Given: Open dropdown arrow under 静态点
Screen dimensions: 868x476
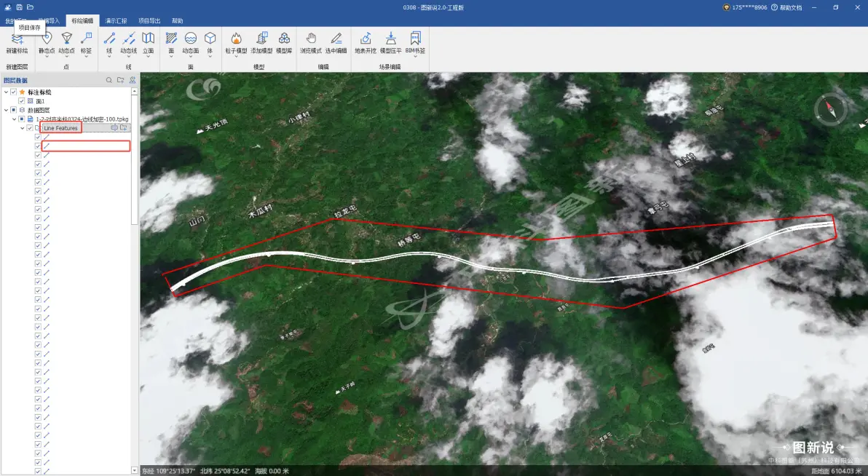Looking at the screenshot, I should (47, 57).
